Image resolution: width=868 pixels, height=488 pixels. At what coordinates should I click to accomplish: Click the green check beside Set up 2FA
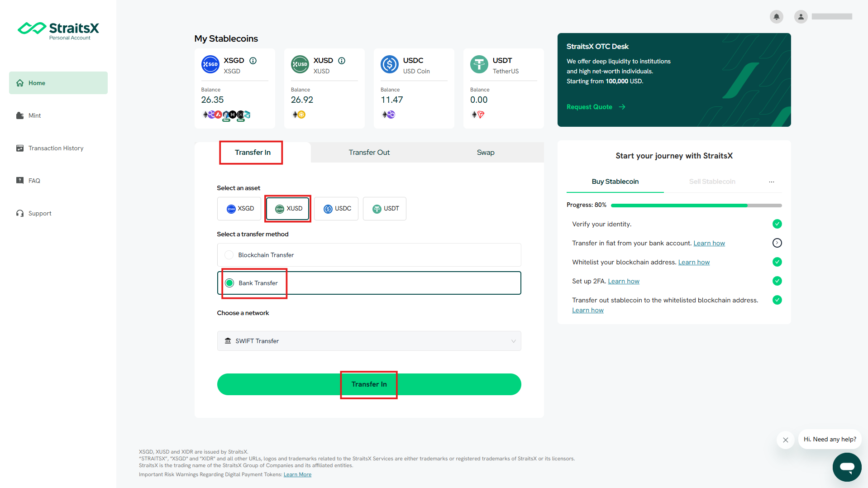click(x=777, y=281)
